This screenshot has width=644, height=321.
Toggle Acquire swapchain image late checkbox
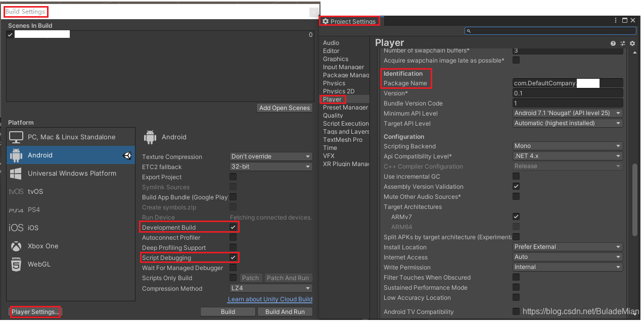pos(516,60)
